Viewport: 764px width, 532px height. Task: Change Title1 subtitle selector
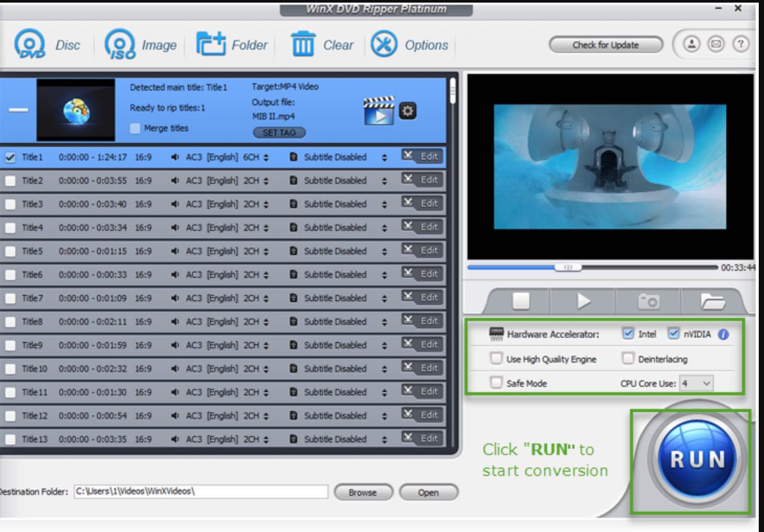[384, 157]
